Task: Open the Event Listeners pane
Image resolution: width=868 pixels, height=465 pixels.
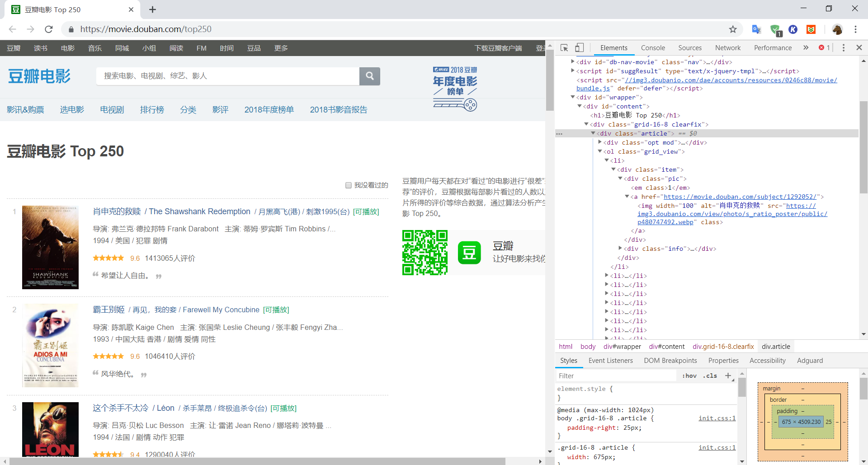Action: coord(610,361)
